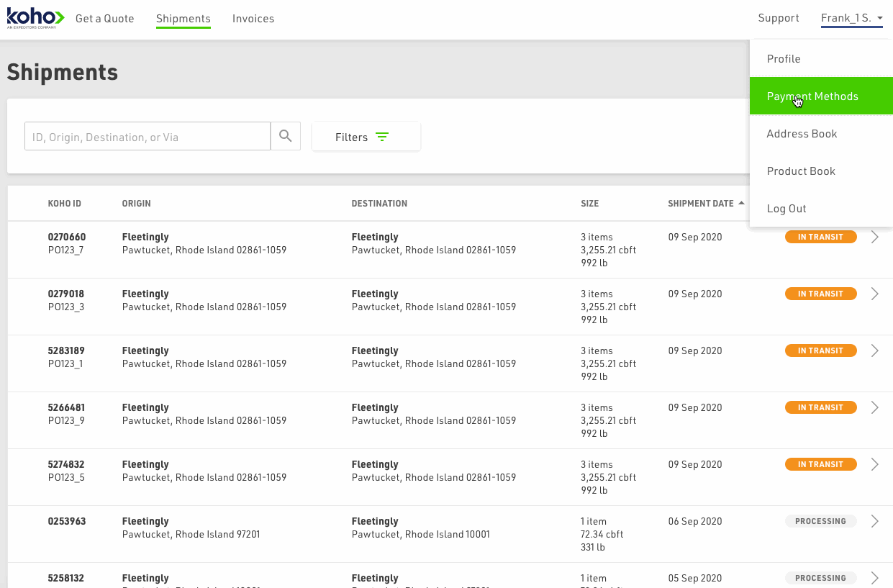Open shipment 5274832 using its chevron arrow

[874, 464]
